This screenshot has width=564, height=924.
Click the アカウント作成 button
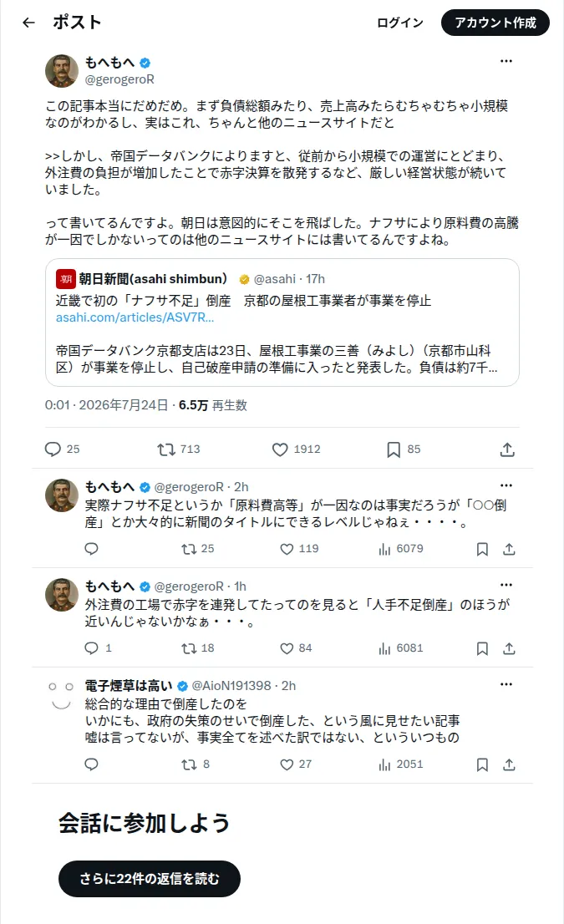point(495,23)
